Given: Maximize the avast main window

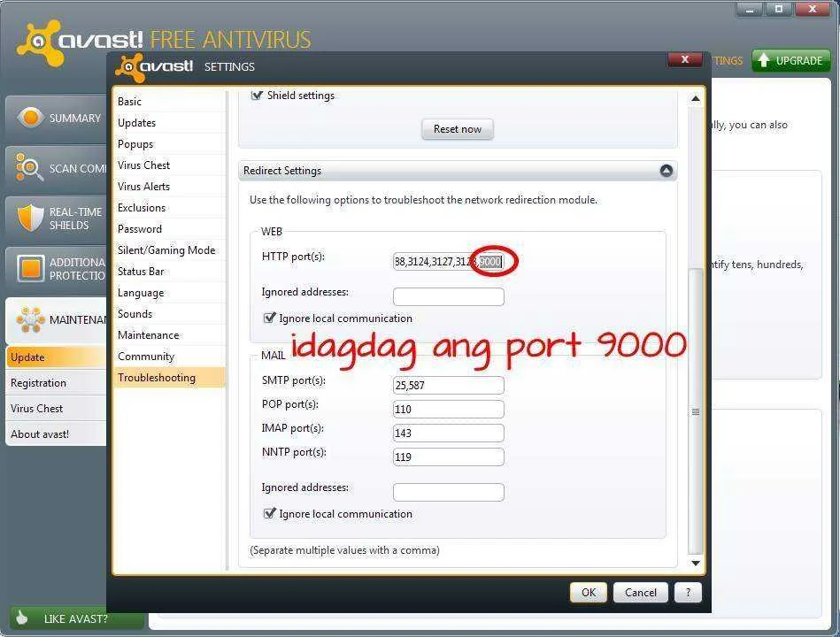Looking at the screenshot, I should point(778,9).
